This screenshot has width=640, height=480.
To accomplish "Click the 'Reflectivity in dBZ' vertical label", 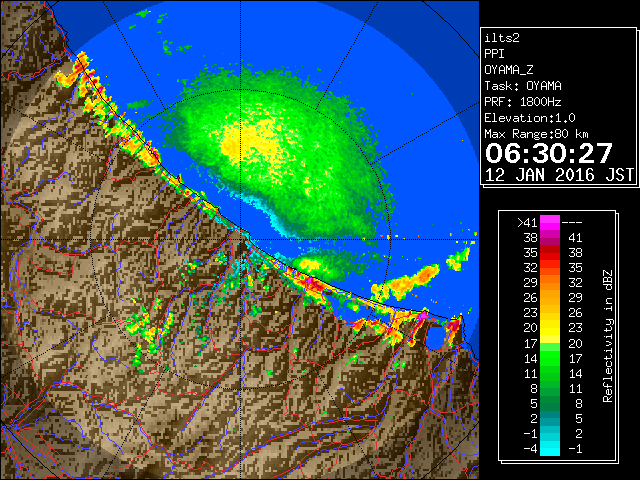I will click(x=608, y=336).
